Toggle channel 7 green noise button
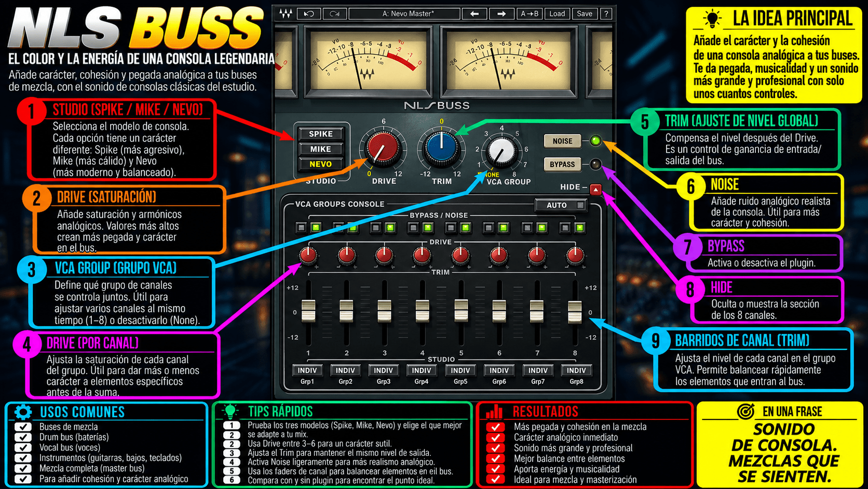 [x=542, y=228]
